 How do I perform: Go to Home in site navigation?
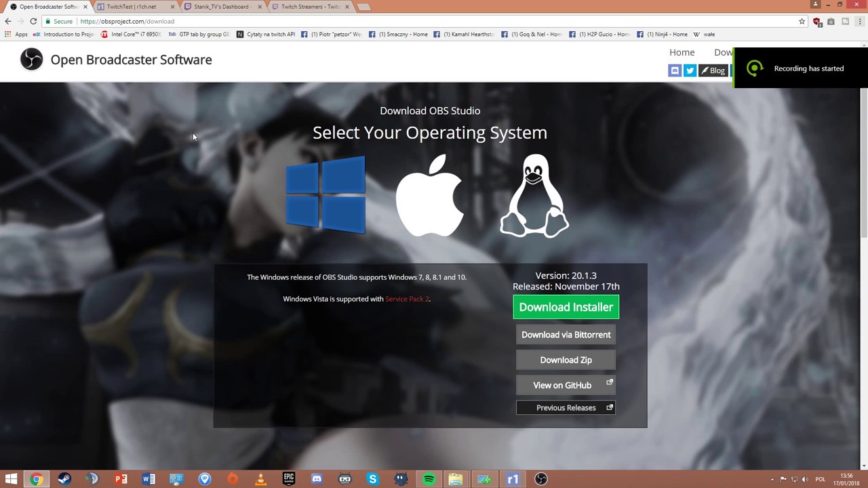tap(682, 52)
